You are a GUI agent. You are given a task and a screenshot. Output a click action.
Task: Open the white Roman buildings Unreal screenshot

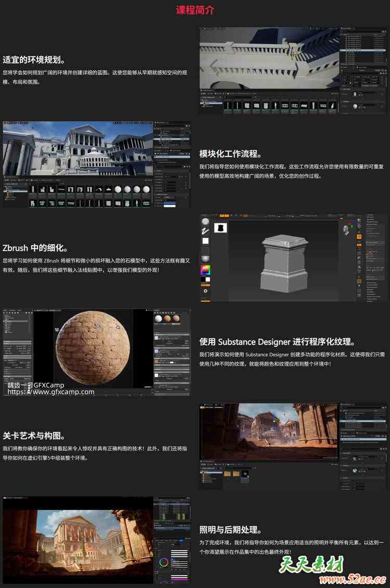[x=97, y=164]
